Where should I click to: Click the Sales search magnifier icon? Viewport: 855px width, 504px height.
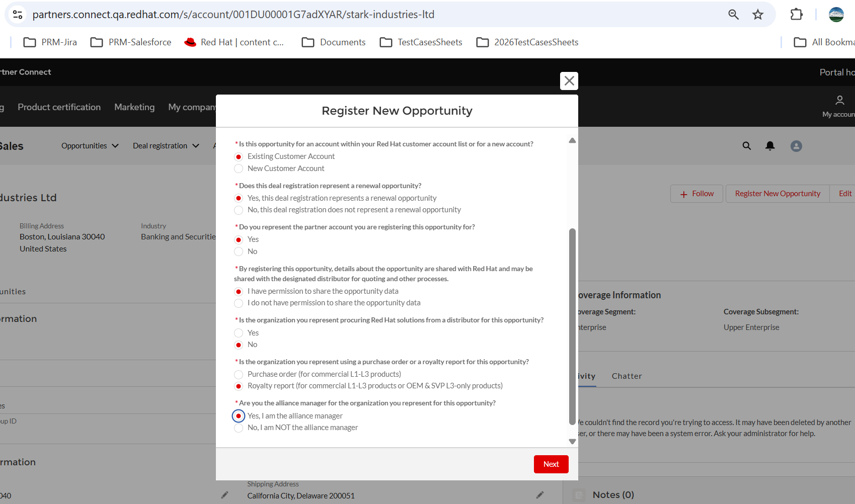[x=747, y=146]
